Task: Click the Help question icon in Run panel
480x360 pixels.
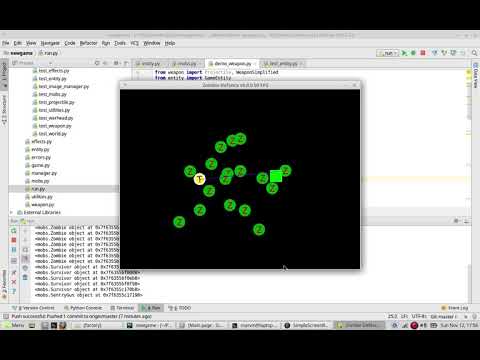Action: point(14,291)
